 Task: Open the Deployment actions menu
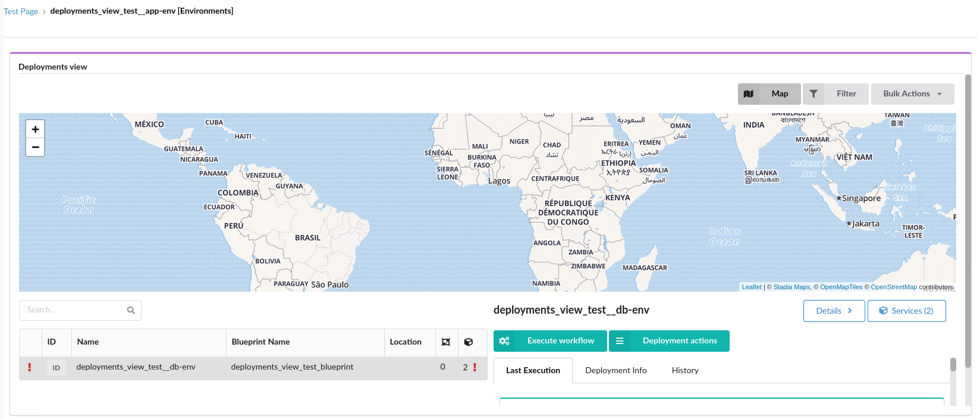669,341
